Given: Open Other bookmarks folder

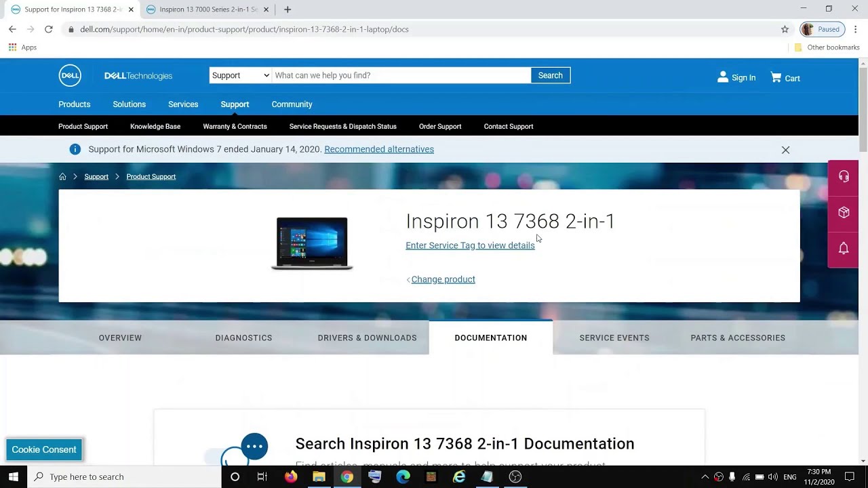Looking at the screenshot, I should (x=827, y=47).
